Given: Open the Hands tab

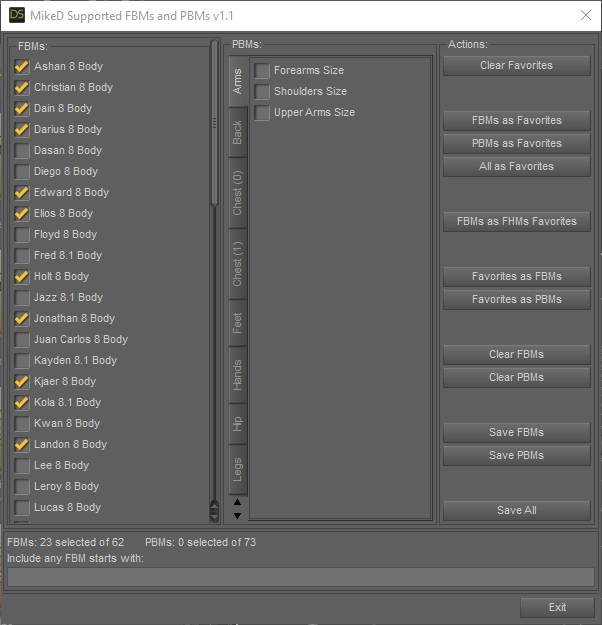Looking at the screenshot, I should click(x=238, y=374).
